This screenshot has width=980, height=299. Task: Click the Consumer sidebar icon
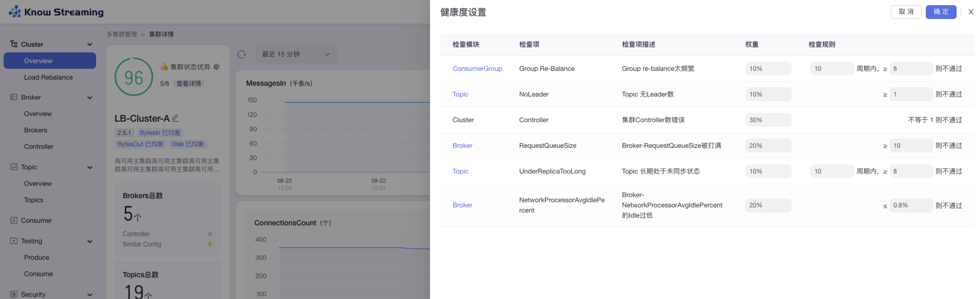[14, 220]
